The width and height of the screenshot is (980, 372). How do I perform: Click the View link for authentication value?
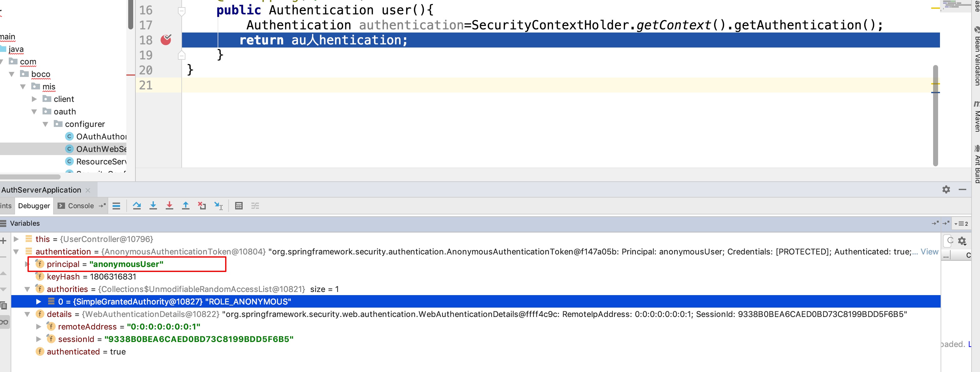click(x=929, y=251)
